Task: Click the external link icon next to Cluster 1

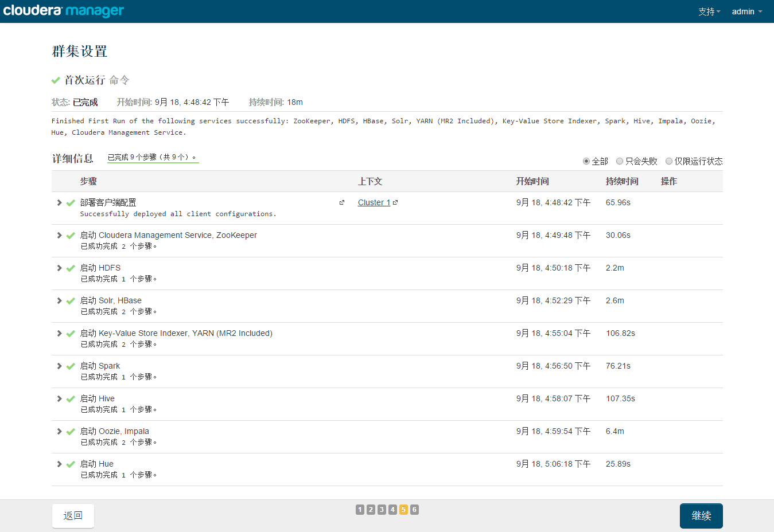Action: [395, 202]
